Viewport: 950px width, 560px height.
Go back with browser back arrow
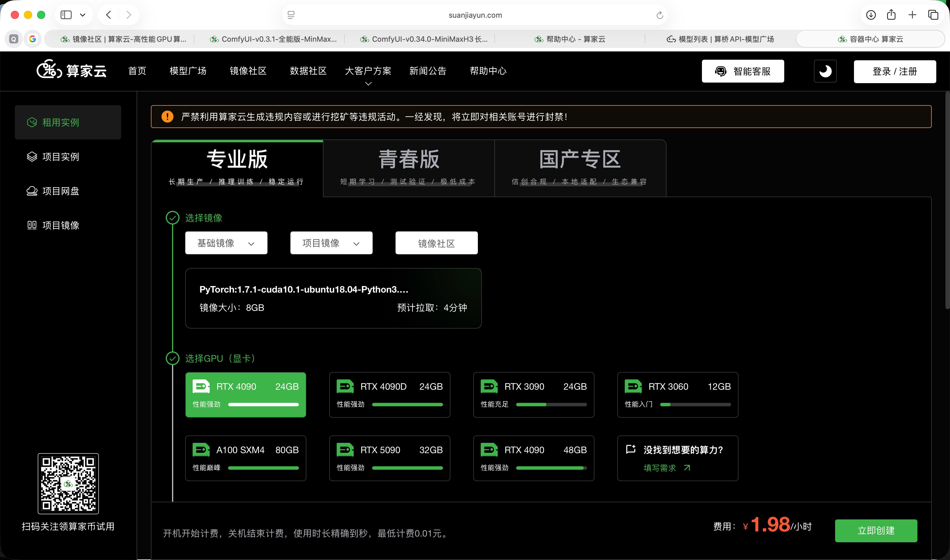coord(108,15)
